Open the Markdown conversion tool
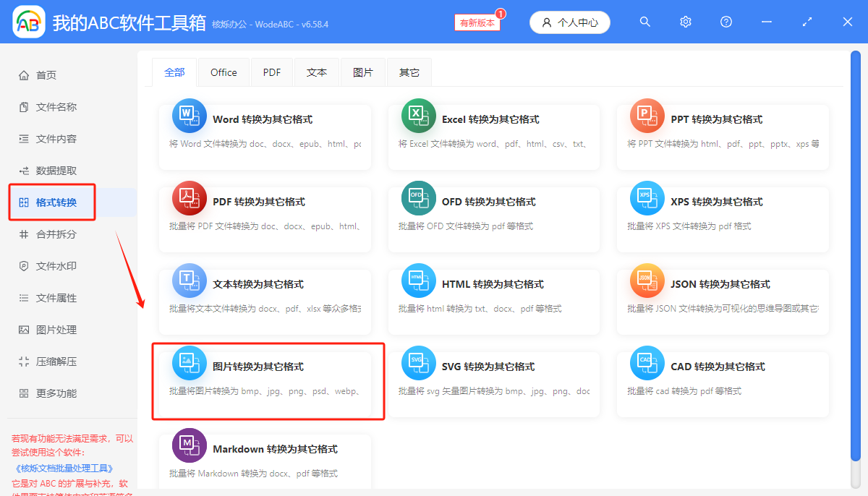Viewport: 868px width, 496px height. [265, 461]
